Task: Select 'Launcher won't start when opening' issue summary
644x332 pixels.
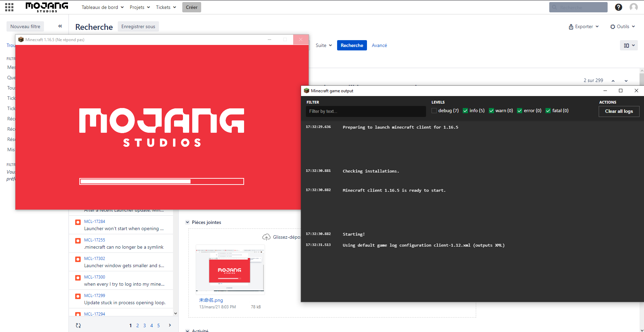Action: pos(124,228)
